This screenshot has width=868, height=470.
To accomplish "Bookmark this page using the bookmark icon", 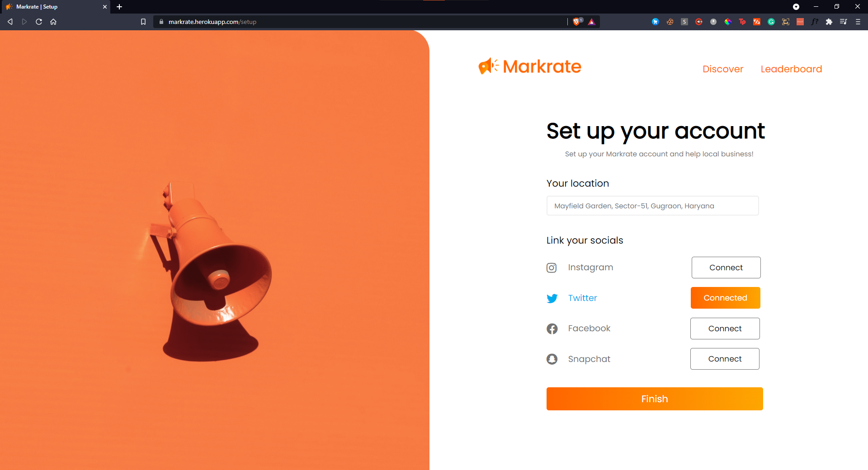I will pyautogui.click(x=143, y=22).
